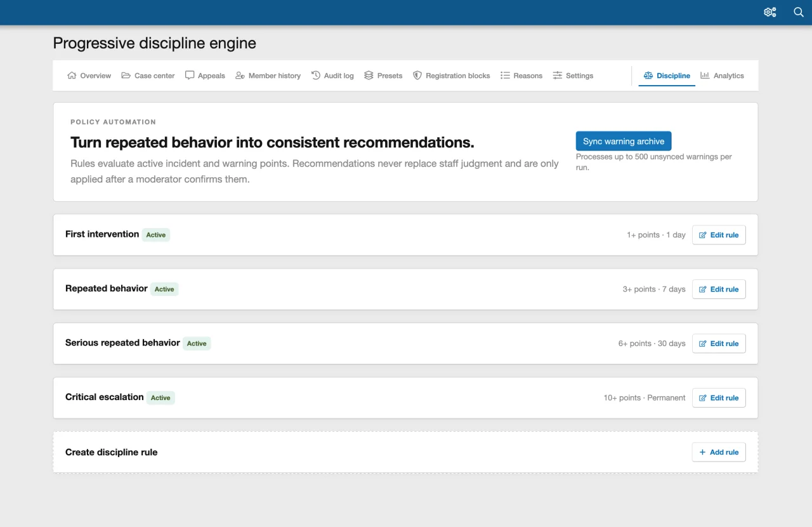The height and width of the screenshot is (527, 812).
Task: Click the Sync warning archive button
Action: 624,141
